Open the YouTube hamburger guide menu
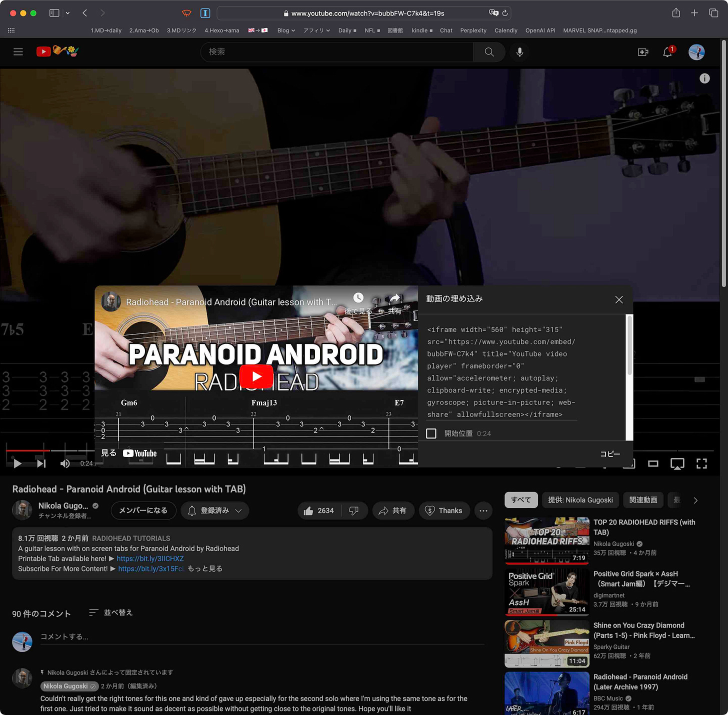 [18, 51]
